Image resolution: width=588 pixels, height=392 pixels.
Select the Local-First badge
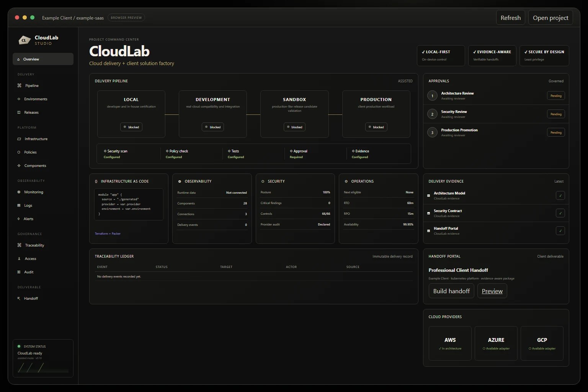(x=441, y=56)
